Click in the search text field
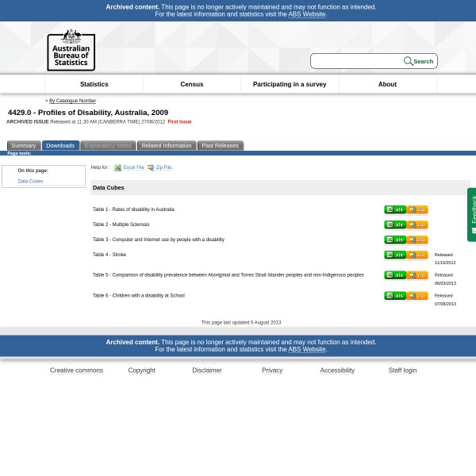This screenshot has height=476, width=476. (356, 61)
